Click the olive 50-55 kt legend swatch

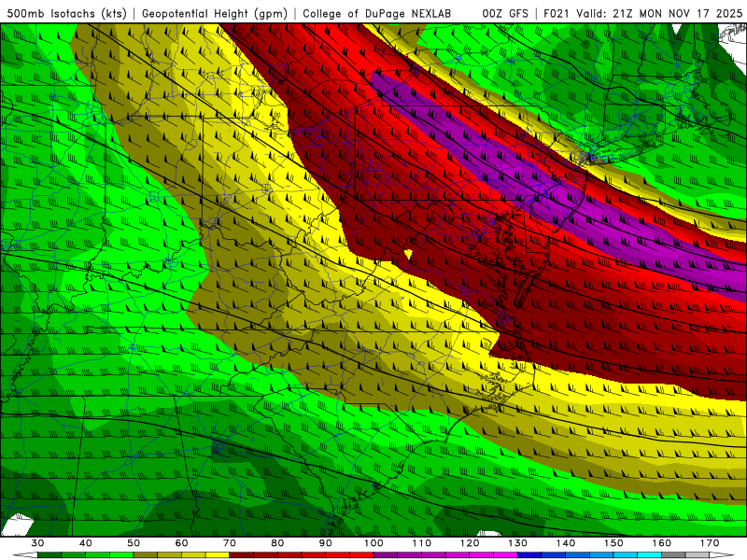[x=146, y=555]
